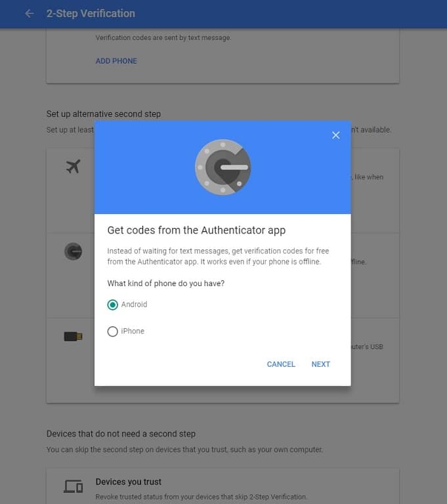Click the 'Revoke trusted status from your devices' description

(202, 497)
